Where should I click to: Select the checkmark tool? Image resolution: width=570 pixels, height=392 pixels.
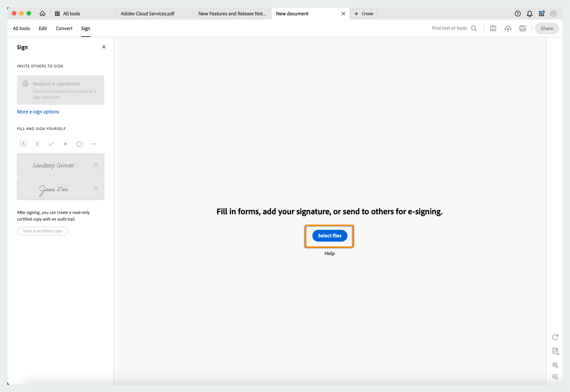point(51,144)
